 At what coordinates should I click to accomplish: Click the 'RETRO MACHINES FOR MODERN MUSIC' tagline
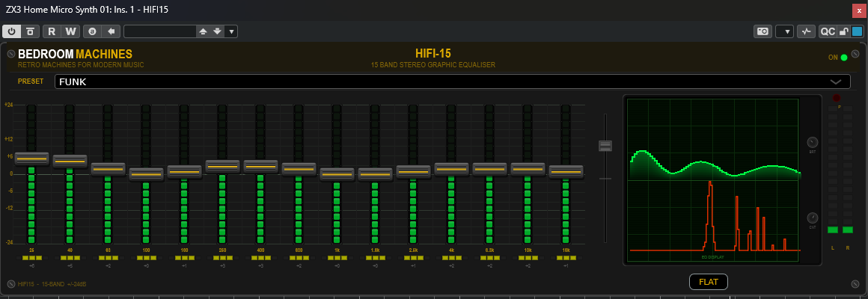(x=81, y=65)
